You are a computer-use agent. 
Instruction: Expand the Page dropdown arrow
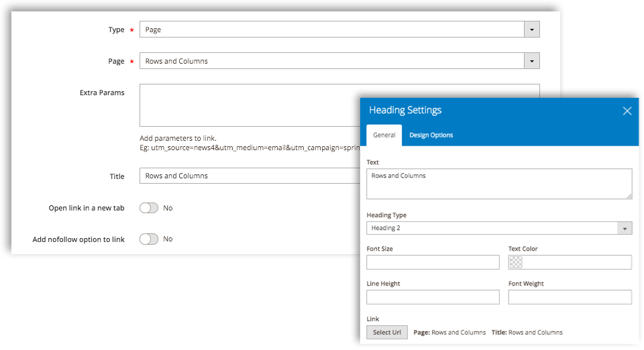coord(532,61)
